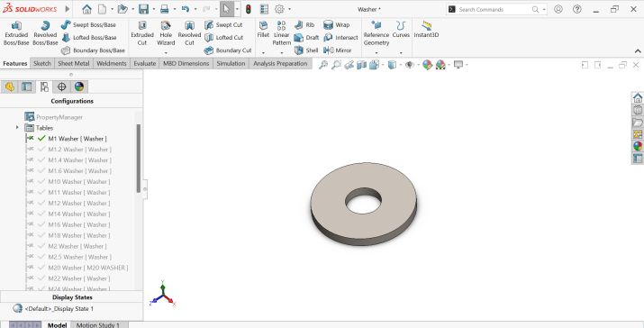This screenshot has height=328, width=644.
Task: Click the Zoom to Fit icon
Action: 323,65
